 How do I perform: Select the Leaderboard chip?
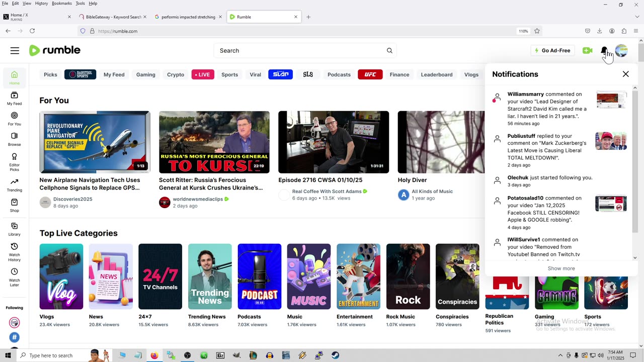(x=437, y=75)
